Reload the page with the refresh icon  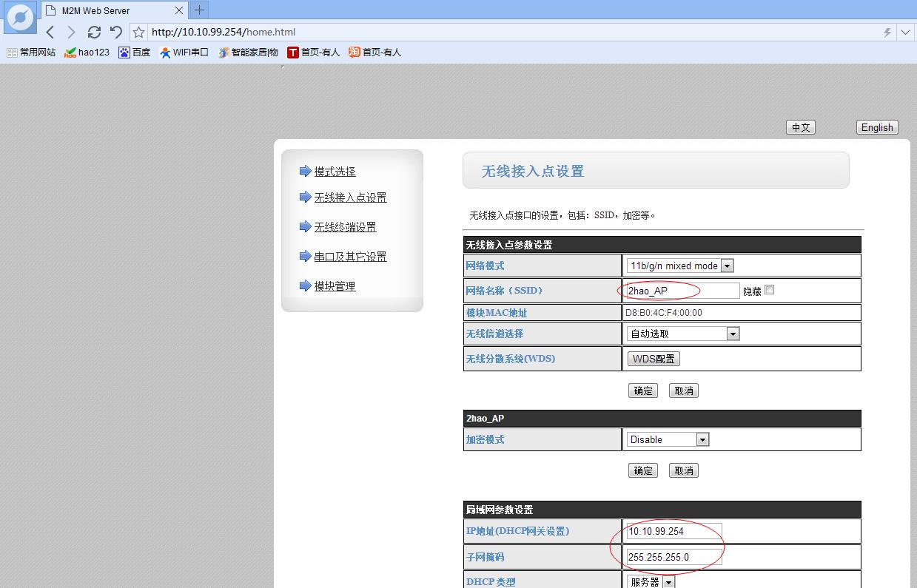[x=94, y=32]
